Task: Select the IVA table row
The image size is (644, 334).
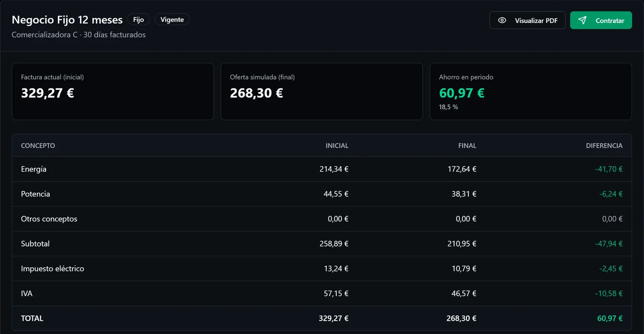Action: tap(322, 294)
